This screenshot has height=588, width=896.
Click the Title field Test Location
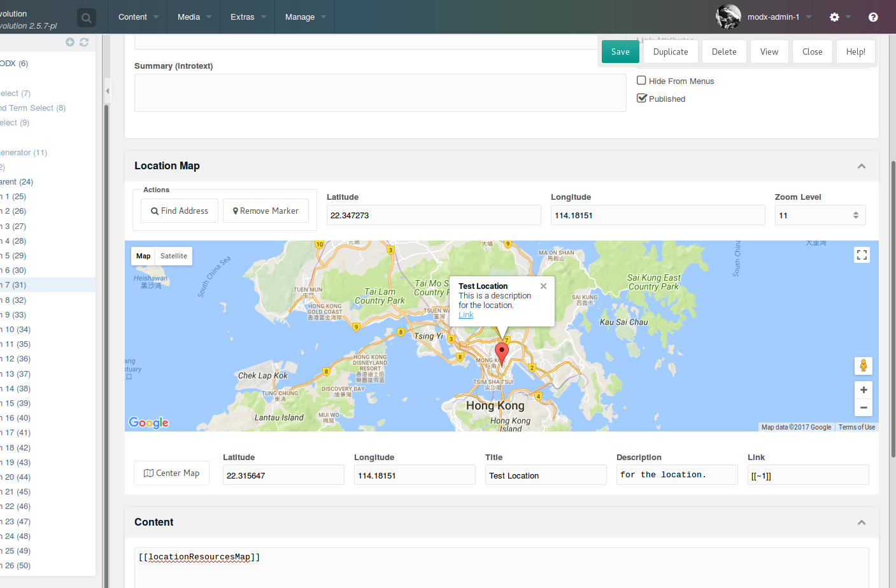(x=546, y=475)
